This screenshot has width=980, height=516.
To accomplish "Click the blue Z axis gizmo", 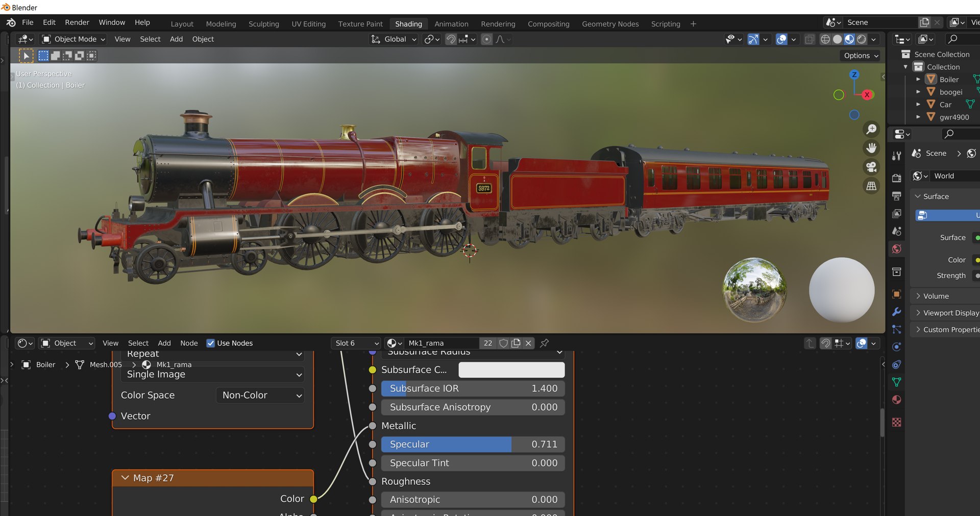I will click(854, 75).
